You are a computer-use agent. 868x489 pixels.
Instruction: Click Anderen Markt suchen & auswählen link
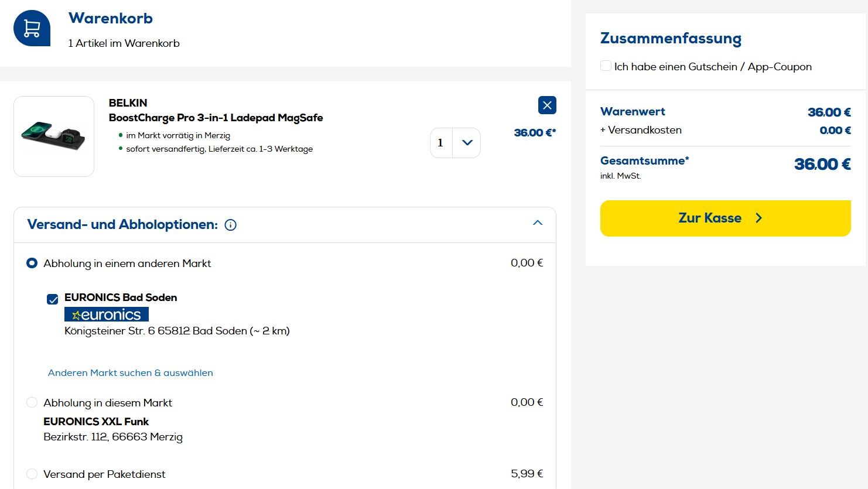(131, 373)
